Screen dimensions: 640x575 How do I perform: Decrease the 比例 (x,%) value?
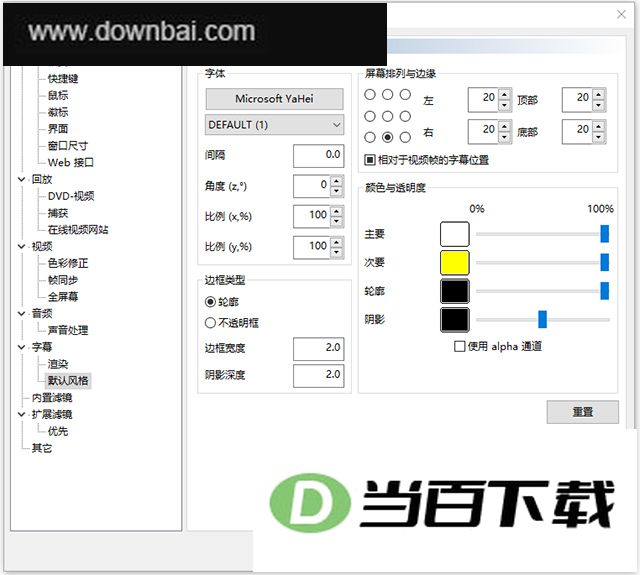coord(336,222)
